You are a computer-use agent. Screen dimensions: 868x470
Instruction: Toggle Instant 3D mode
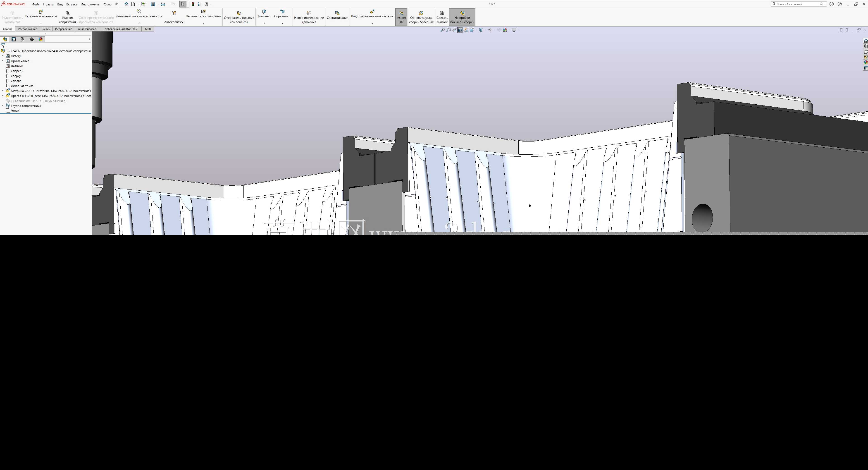coord(401,17)
